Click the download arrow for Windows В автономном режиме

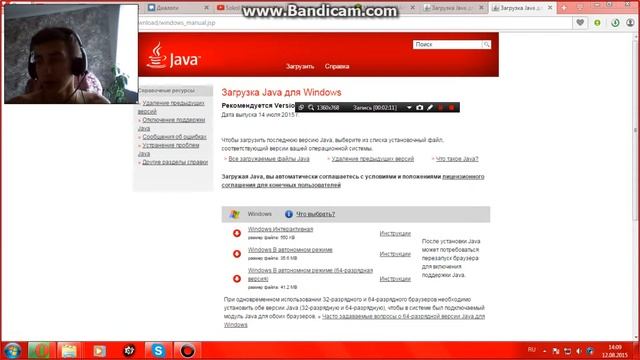[237, 254]
